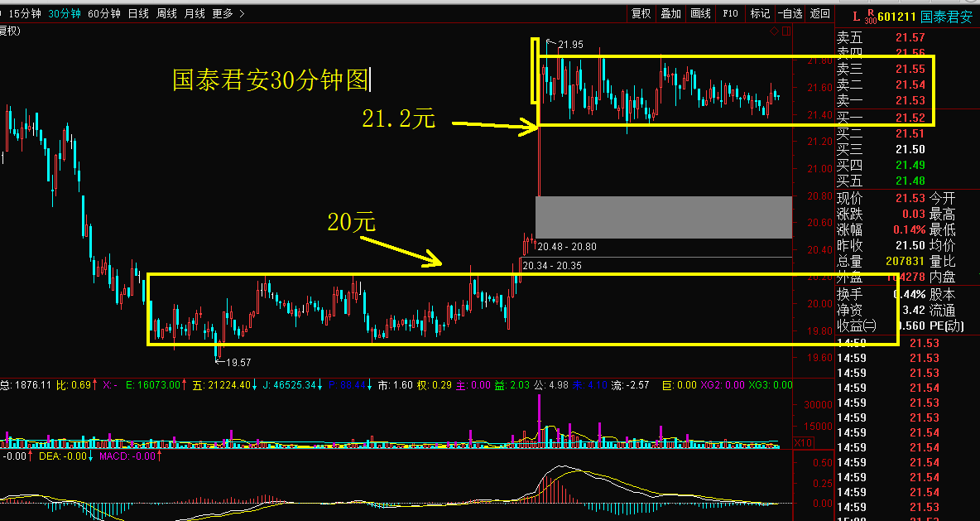Open F10 company information
The image size is (980, 521).
coord(730,13)
